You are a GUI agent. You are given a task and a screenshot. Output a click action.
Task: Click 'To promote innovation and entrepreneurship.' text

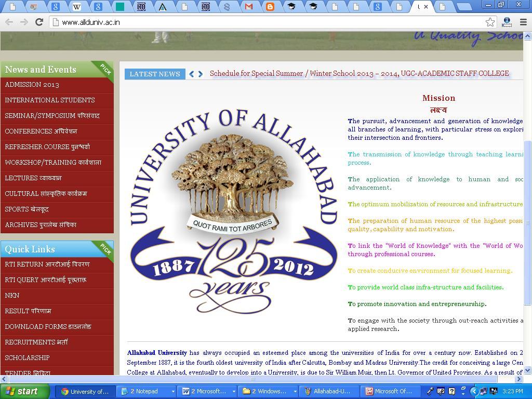click(417, 304)
